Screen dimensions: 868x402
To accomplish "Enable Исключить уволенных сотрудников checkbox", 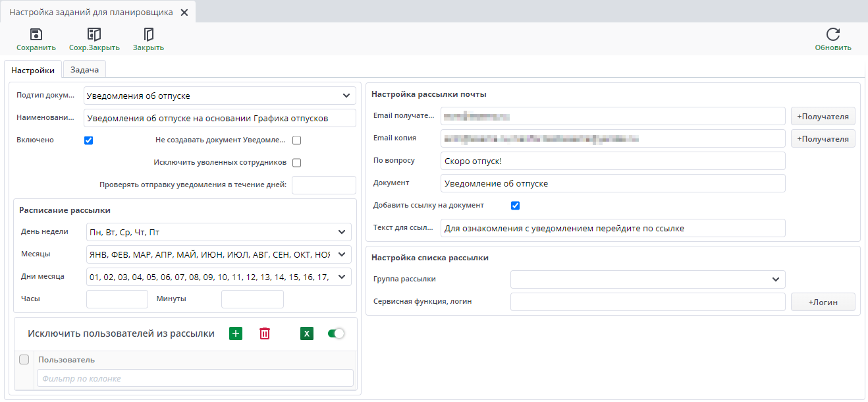I will coord(296,163).
